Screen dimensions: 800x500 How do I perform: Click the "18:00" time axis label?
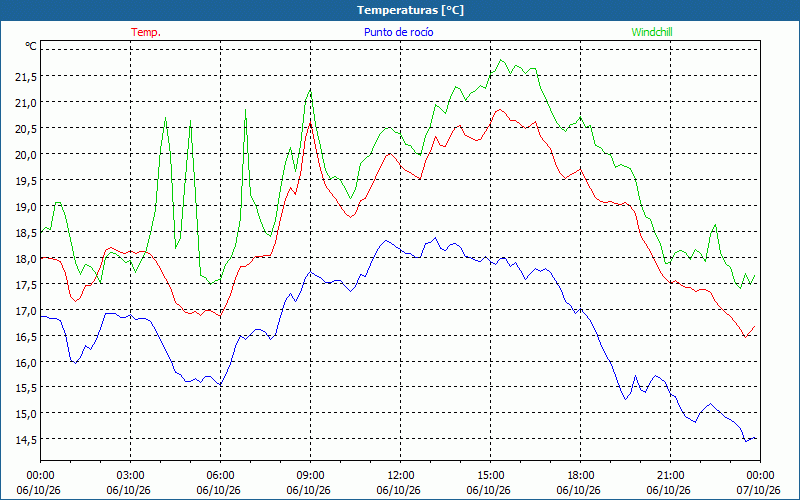[580, 476]
